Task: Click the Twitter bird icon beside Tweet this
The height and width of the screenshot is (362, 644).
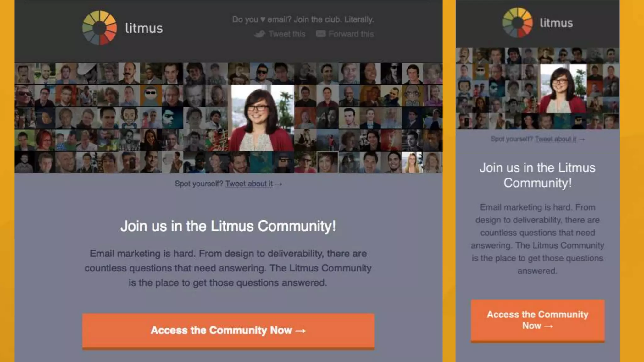Action: [260, 34]
